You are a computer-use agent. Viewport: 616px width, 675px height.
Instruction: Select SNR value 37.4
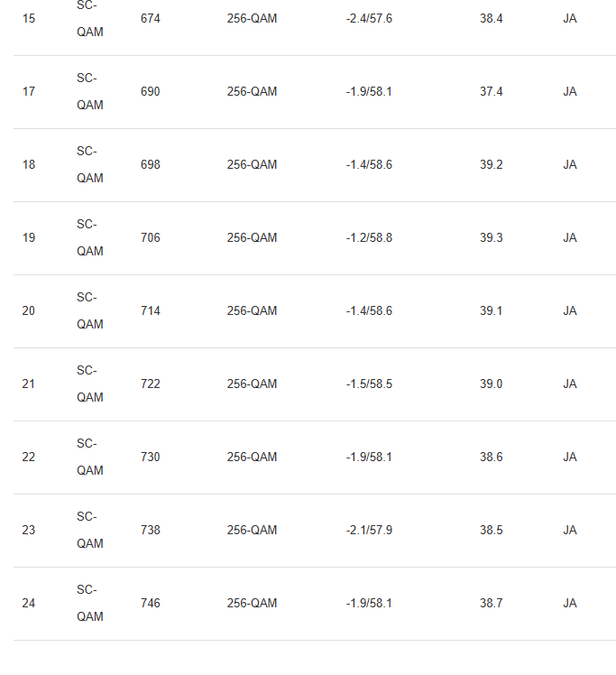tap(492, 92)
